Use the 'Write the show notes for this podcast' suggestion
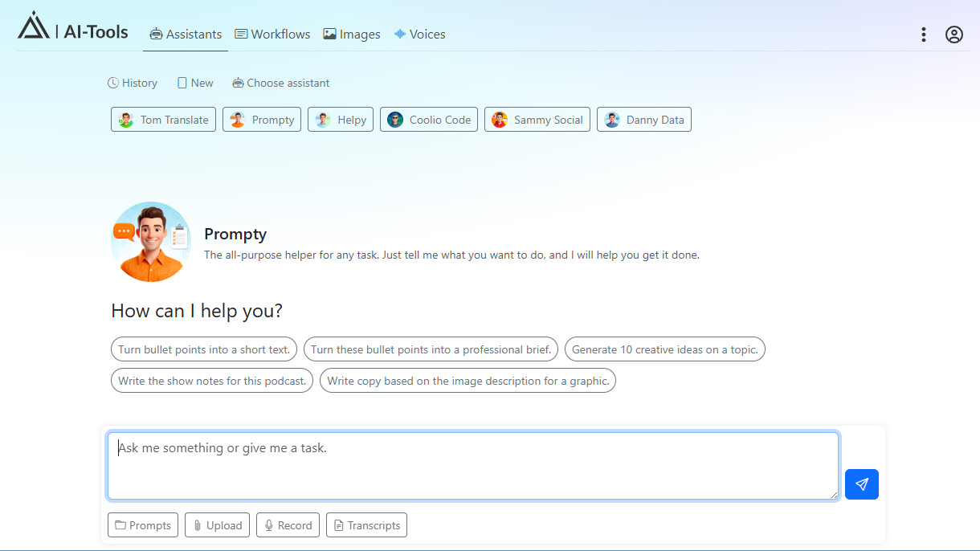The image size is (980, 551). (211, 380)
